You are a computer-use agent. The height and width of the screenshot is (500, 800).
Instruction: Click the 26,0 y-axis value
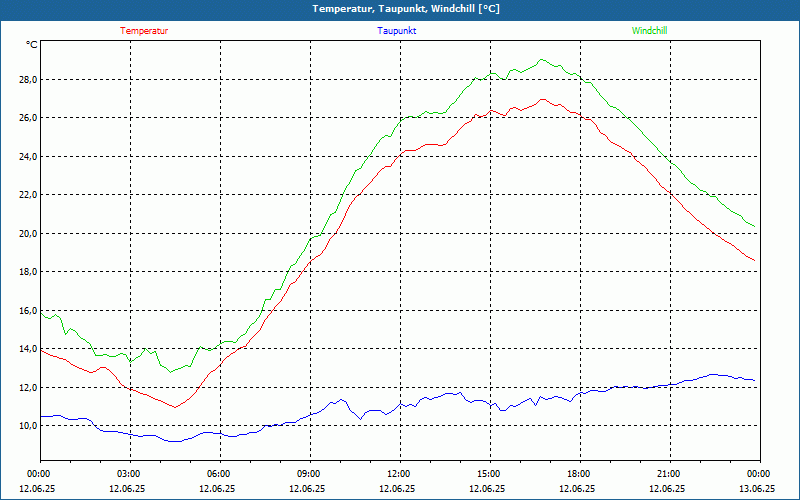coord(29,118)
